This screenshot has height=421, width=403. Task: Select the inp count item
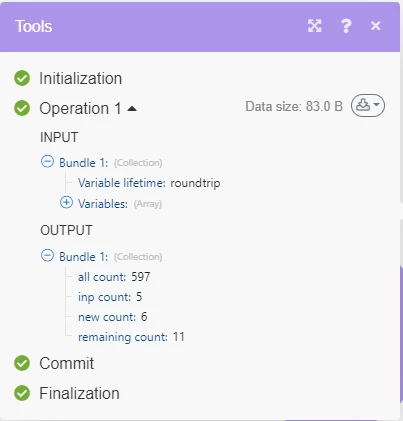tap(110, 297)
